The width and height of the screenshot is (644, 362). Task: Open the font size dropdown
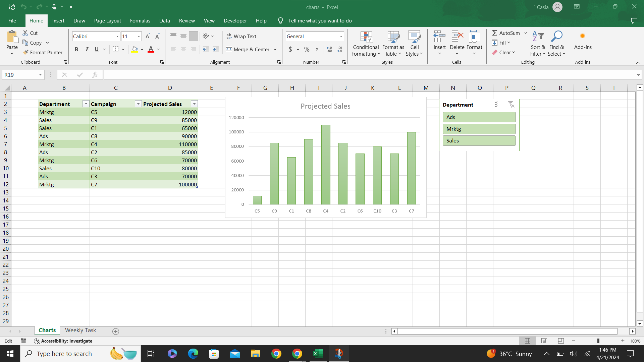click(x=139, y=36)
